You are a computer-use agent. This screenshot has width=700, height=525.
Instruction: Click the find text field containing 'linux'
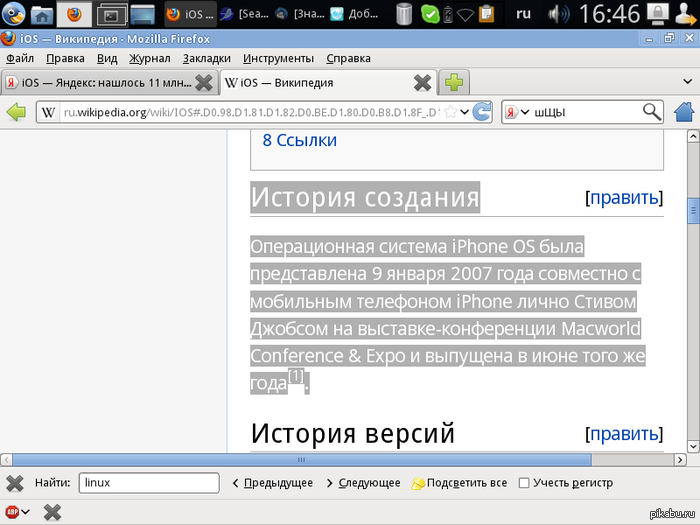coord(148,483)
